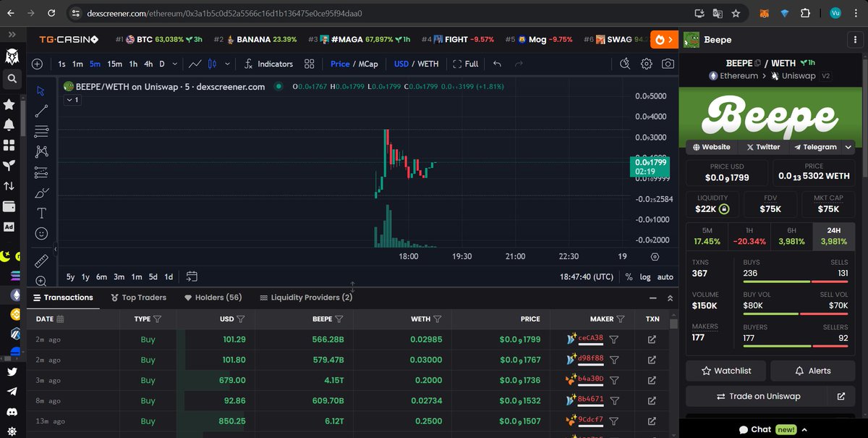
Task: Open gainers and losers arrows sidebar icon
Action: (x=9, y=186)
